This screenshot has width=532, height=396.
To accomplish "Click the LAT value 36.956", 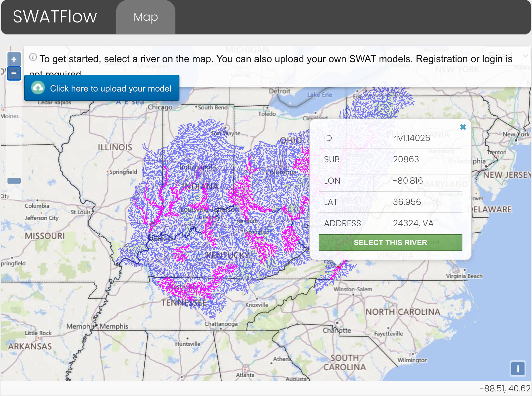I will pos(407,202).
